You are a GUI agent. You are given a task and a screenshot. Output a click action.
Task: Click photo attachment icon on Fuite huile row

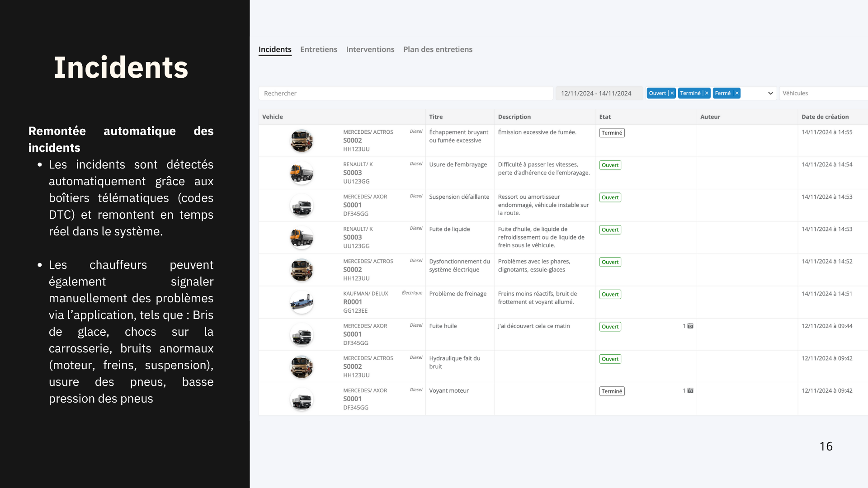(690, 326)
